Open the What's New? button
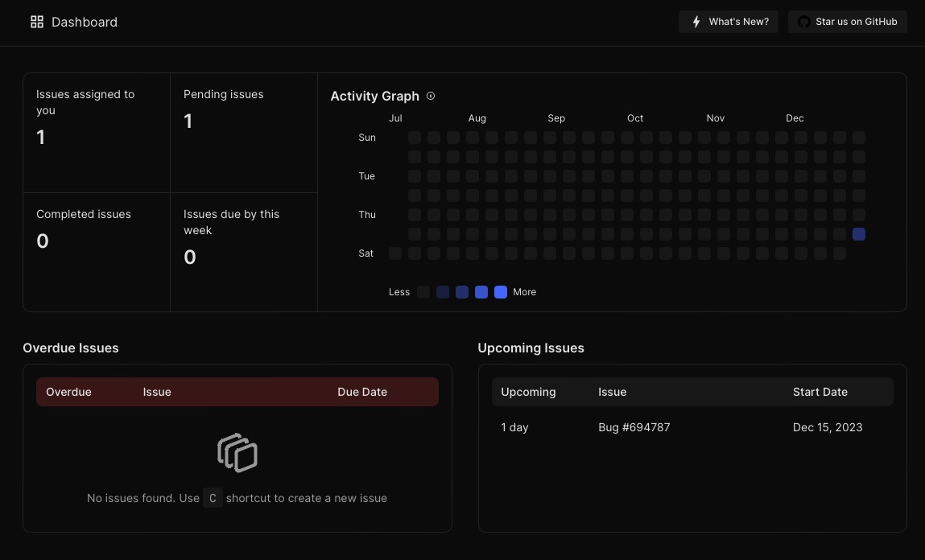 [729, 22]
